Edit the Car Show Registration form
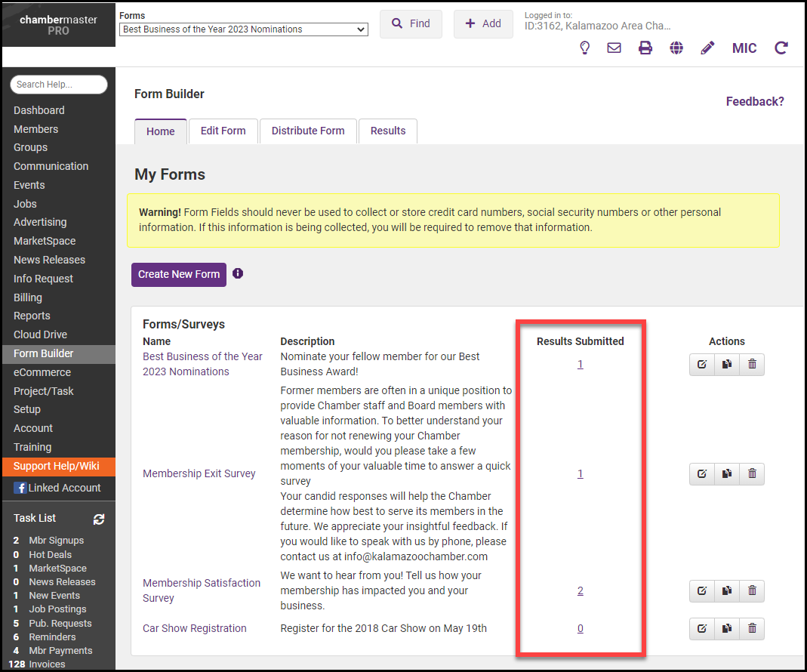This screenshot has height=672, width=807. tap(701, 628)
